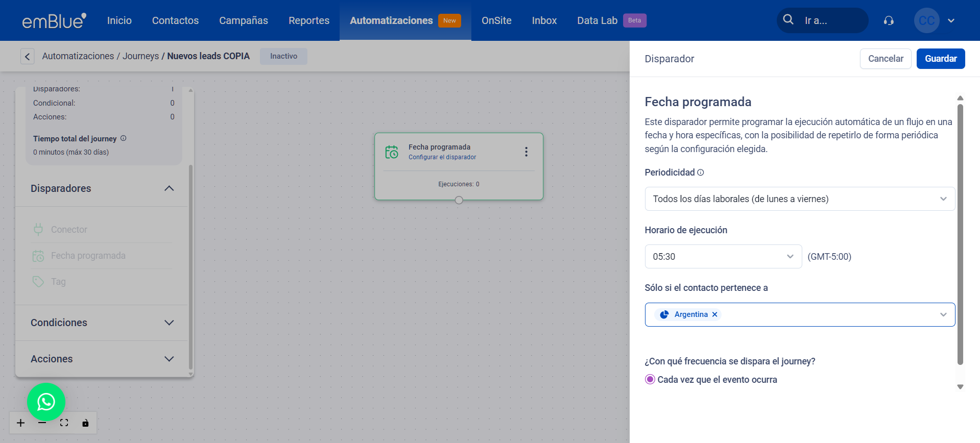Click the Guardar button
The height and width of the screenshot is (443, 980).
coord(941,59)
